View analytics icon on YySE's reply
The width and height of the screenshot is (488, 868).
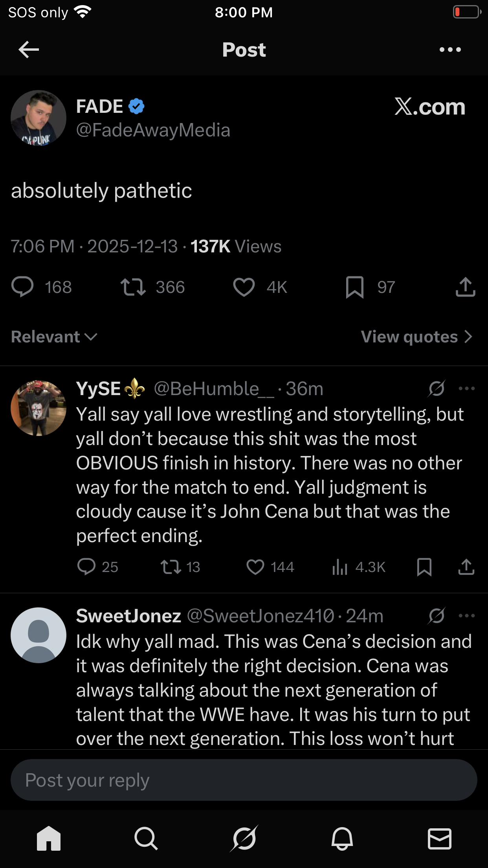click(x=340, y=567)
